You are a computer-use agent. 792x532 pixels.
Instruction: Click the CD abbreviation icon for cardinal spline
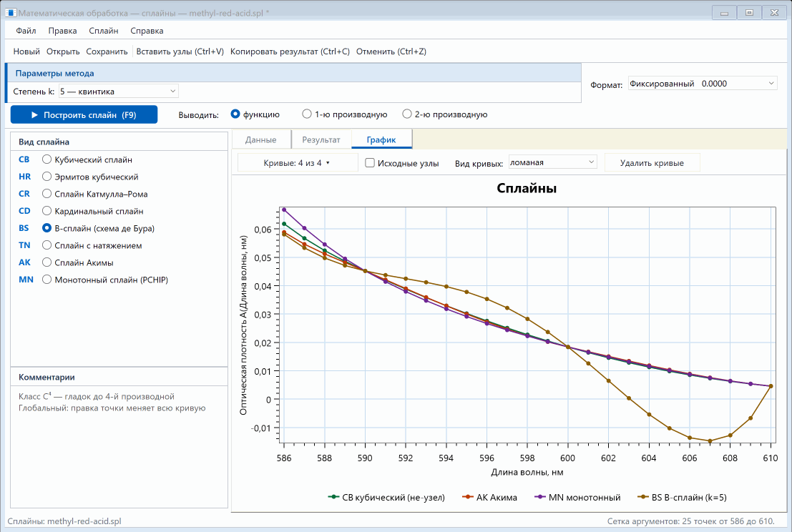click(x=24, y=211)
